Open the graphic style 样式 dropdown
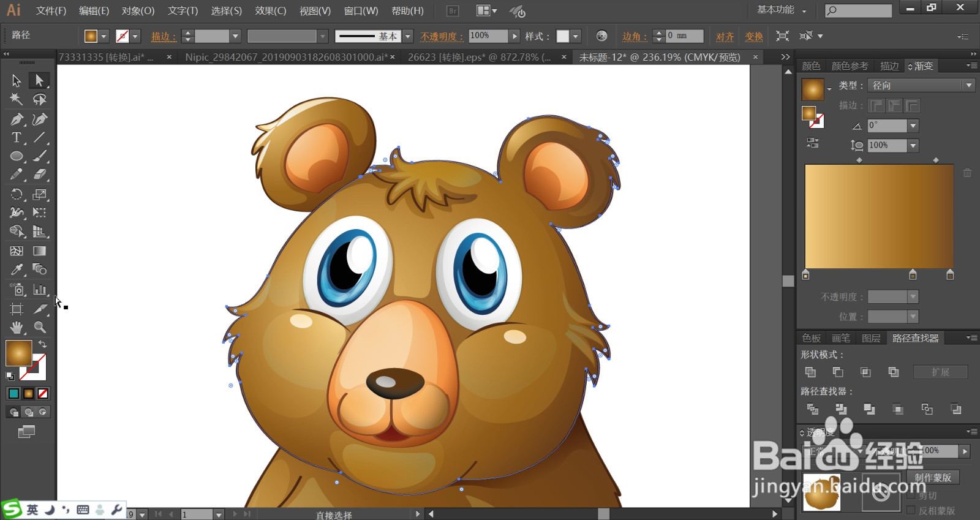The image size is (980, 520). pyautogui.click(x=576, y=36)
